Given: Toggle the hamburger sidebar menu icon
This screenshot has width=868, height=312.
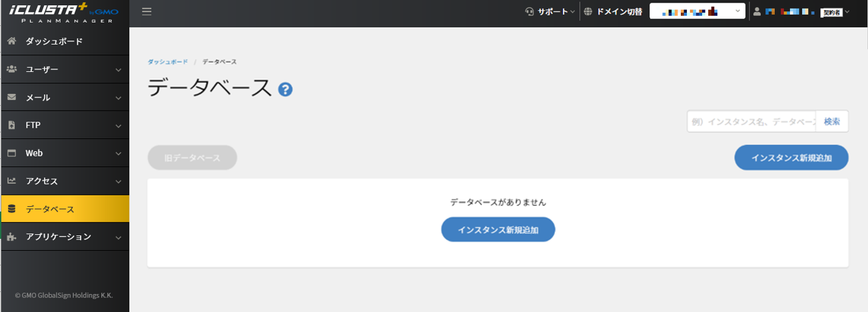Looking at the screenshot, I should click(147, 11).
